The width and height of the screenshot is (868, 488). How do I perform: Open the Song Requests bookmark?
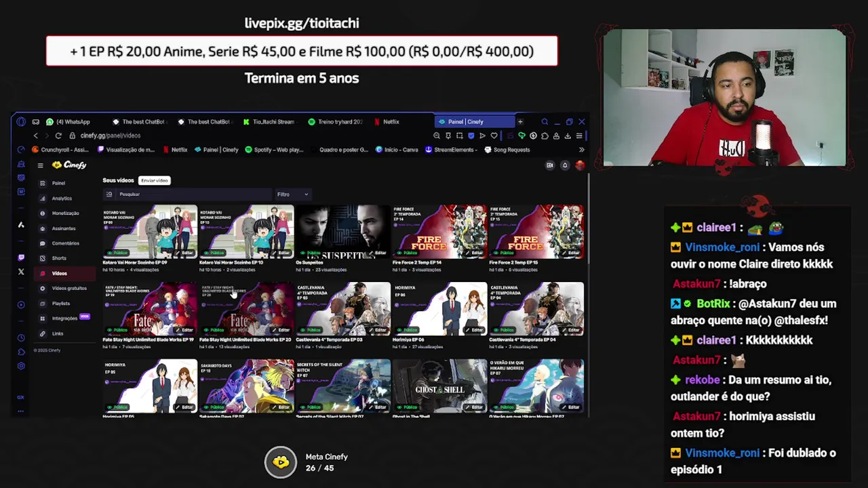click(x=507, y=150)
